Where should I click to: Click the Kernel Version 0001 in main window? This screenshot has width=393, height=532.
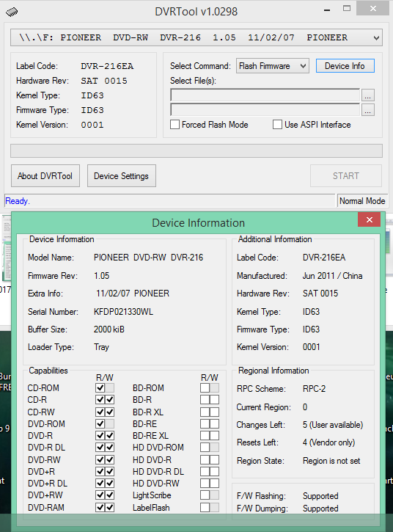(x=92, y=125)
